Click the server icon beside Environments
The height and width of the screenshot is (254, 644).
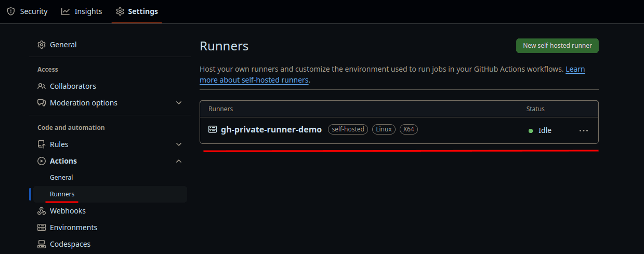pos(42,228)
